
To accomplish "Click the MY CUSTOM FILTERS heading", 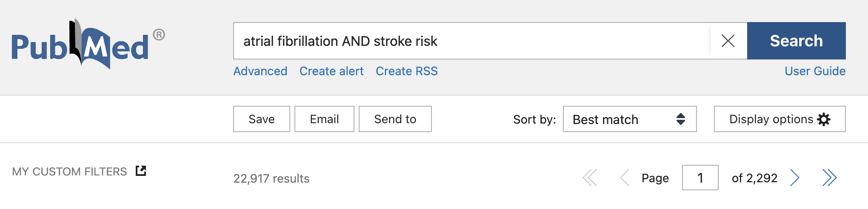I will (x=69, y=171).
